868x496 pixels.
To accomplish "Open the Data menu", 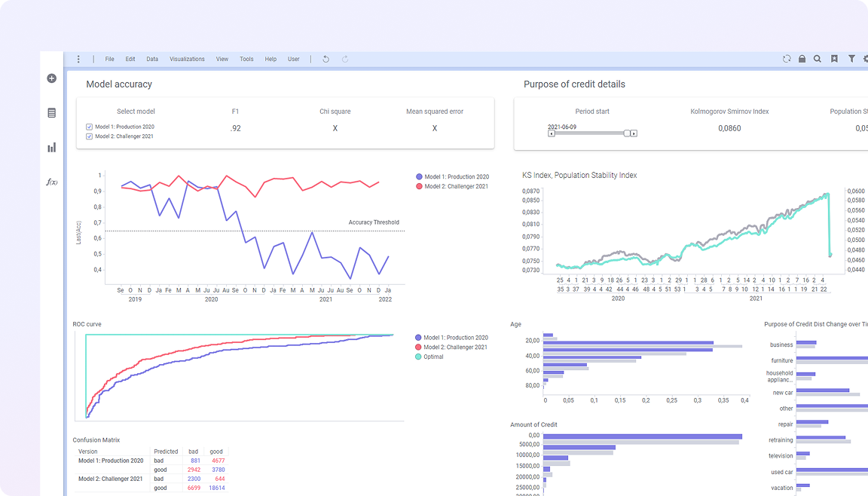I will [152, 59].
